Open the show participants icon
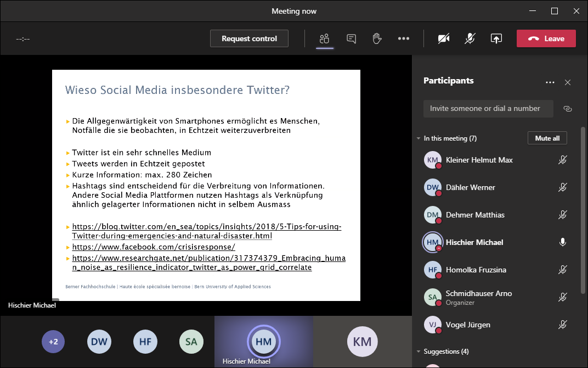The image size is (588, 368). pos(325,38)
